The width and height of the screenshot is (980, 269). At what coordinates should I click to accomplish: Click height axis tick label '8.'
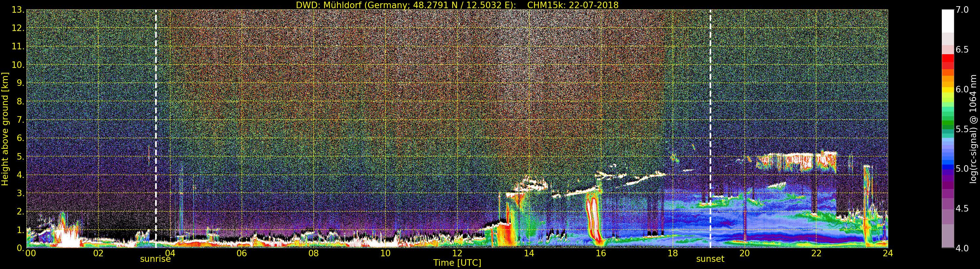[x=20, y=102]
